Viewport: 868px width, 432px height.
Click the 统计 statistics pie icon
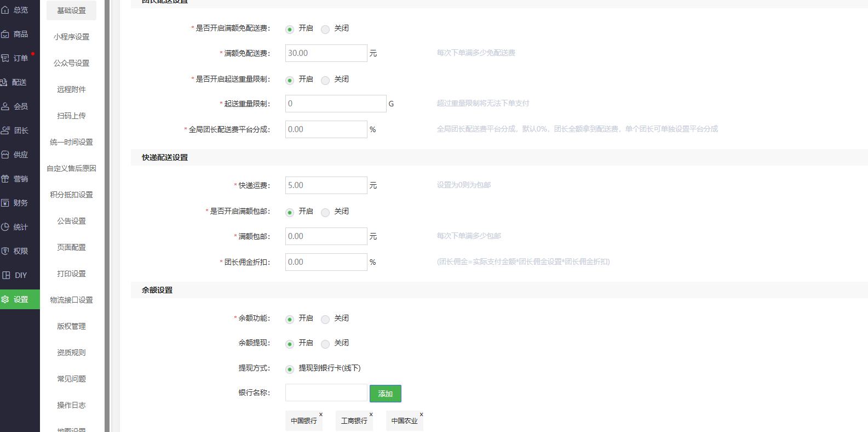point(5,227)
